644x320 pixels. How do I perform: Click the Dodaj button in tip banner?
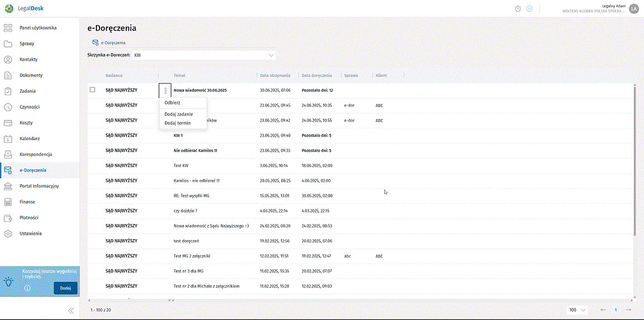pyautogui.click(x=65, y=288)
